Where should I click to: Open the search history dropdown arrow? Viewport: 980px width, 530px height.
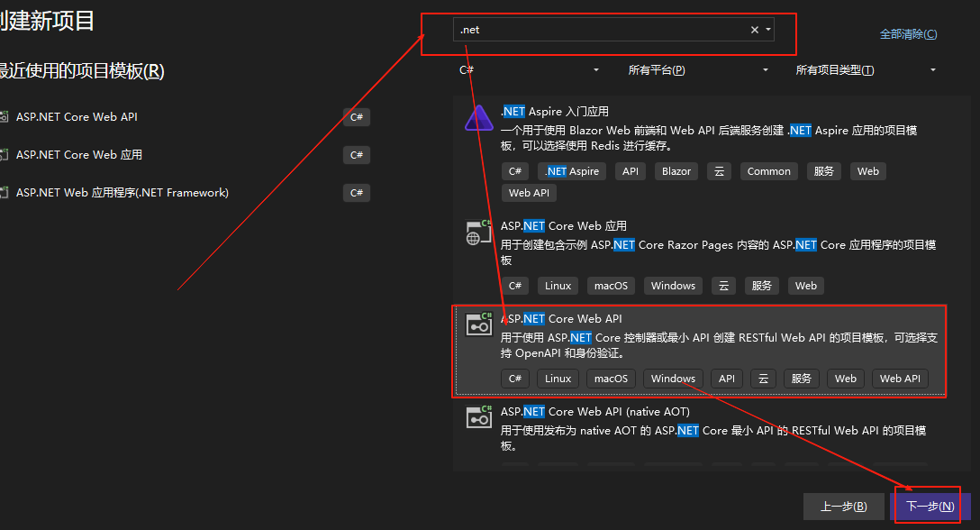(x=768, y=30)
